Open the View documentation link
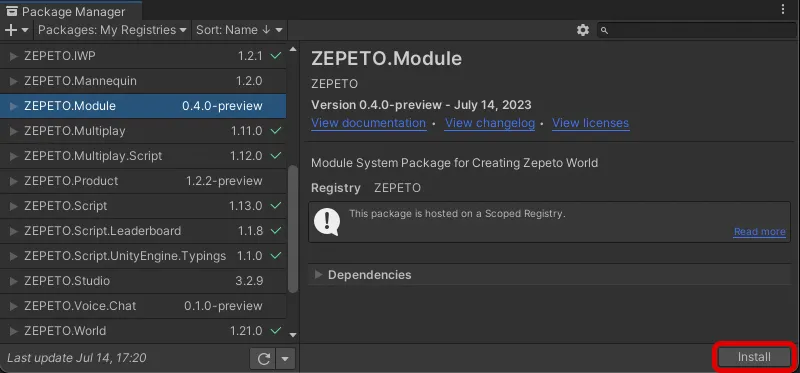The image size is (800, 373). coord(368,123)
